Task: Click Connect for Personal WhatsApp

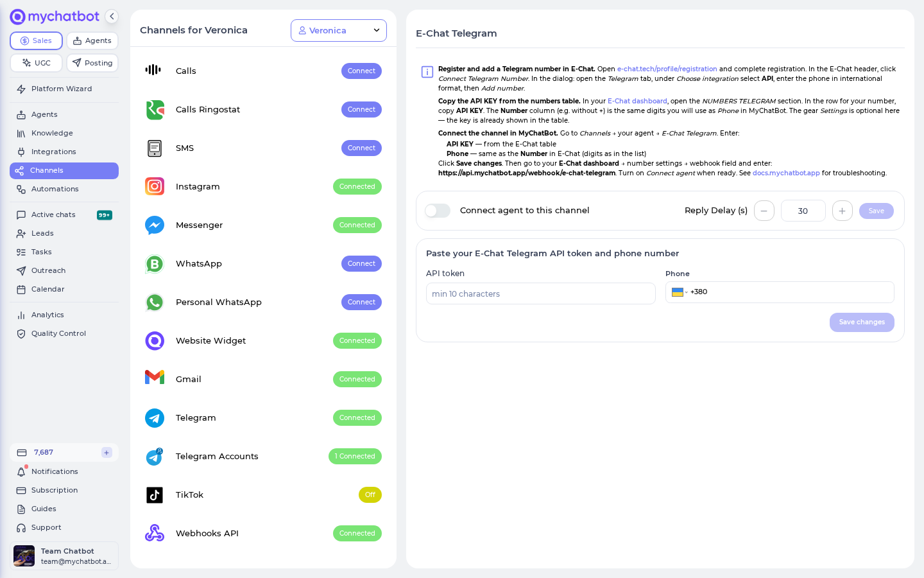Action: tap(361, 302)
